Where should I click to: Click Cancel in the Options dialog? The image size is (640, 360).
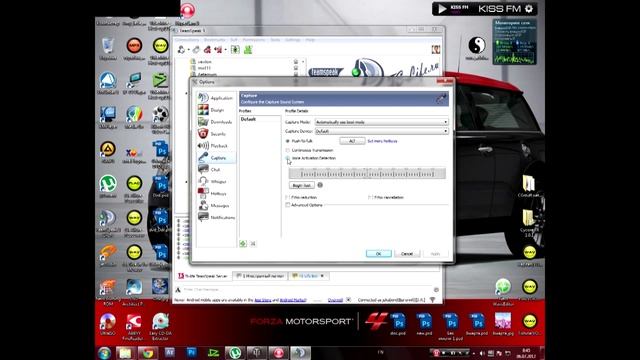pos(407,253)
